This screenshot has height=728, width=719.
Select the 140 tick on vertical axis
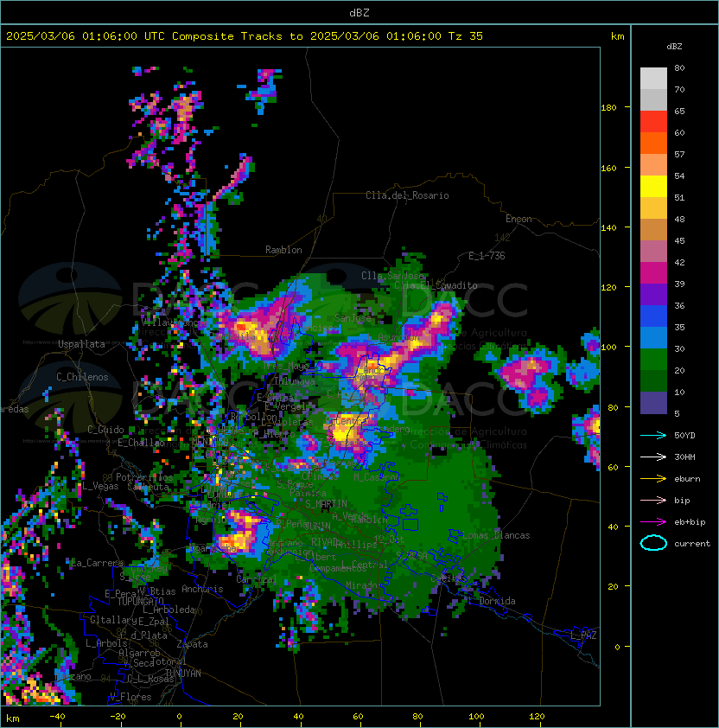tap(608, 227)
